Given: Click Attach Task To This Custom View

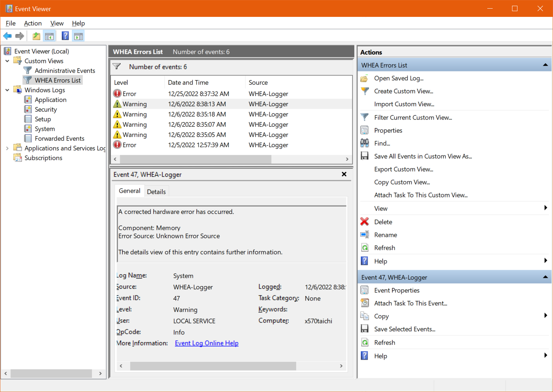Looking at the screenshot, I should [x=421, y=195].
